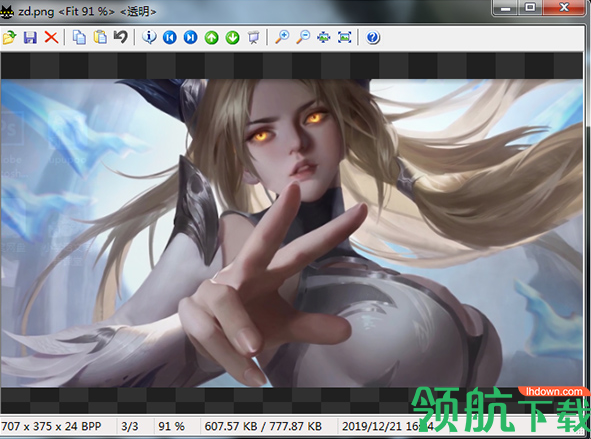Go to next image with green down arrow
This screenshot has height=439, width=591.
point(233,37)
